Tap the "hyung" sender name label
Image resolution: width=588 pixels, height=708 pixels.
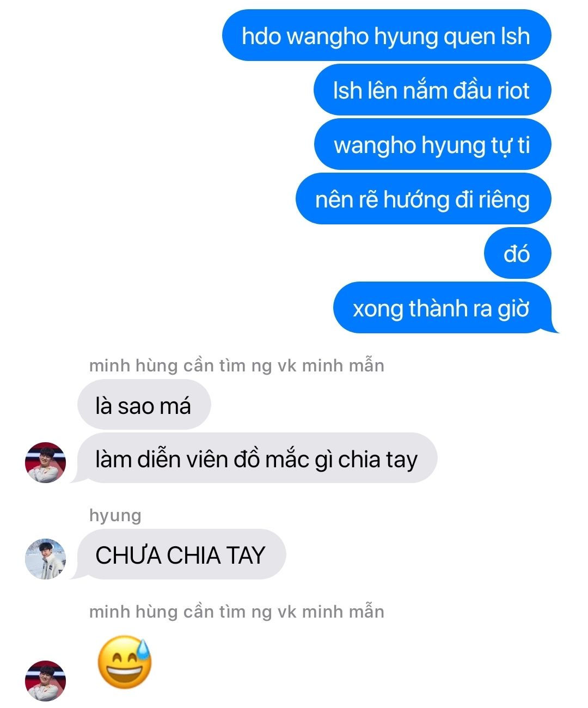click(115, 515)
